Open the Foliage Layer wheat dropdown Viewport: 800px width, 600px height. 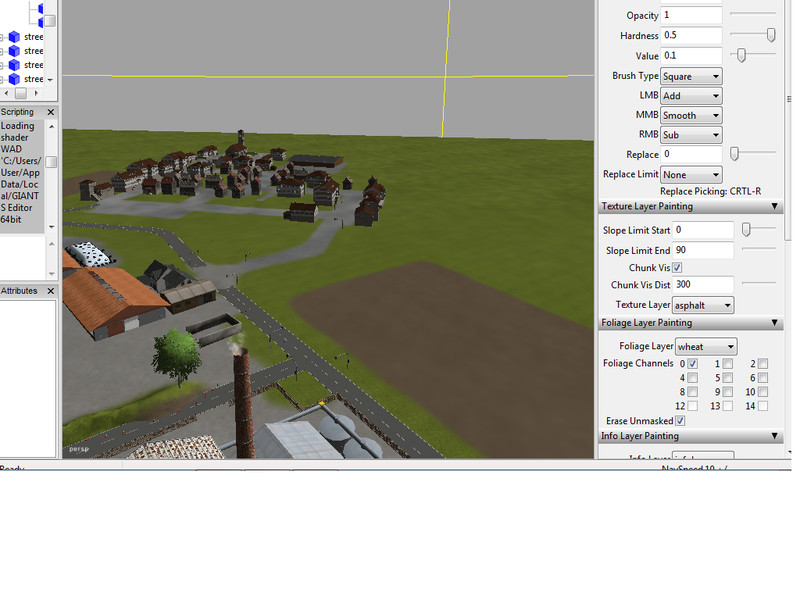point(706,347)
